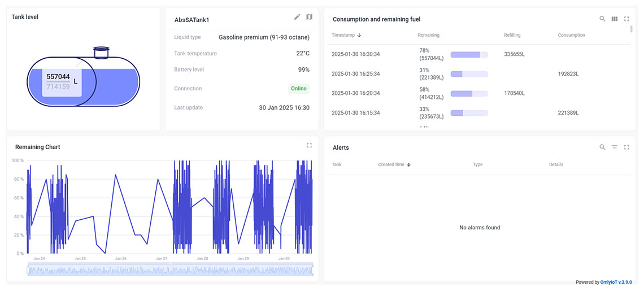Click the Online connection status badge

click(298, 89)
